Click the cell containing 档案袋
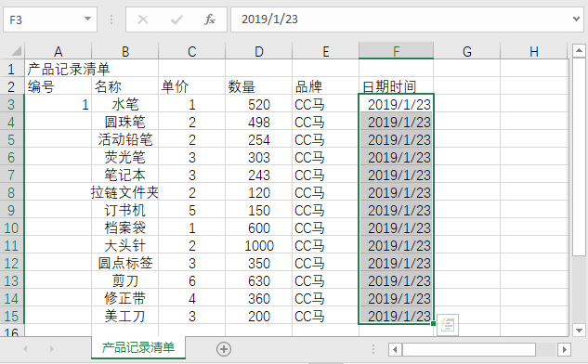The height and width of the screenshot is (364, 588). 124,227
